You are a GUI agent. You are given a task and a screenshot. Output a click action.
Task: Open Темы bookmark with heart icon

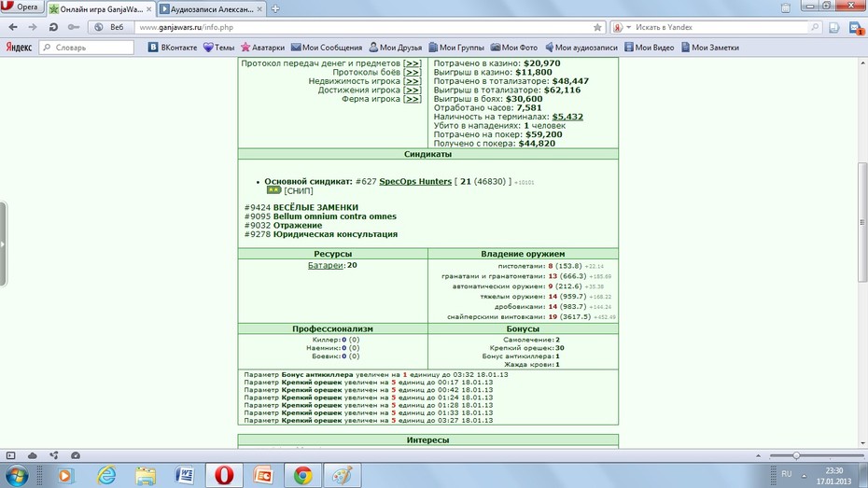coord(218,48)
